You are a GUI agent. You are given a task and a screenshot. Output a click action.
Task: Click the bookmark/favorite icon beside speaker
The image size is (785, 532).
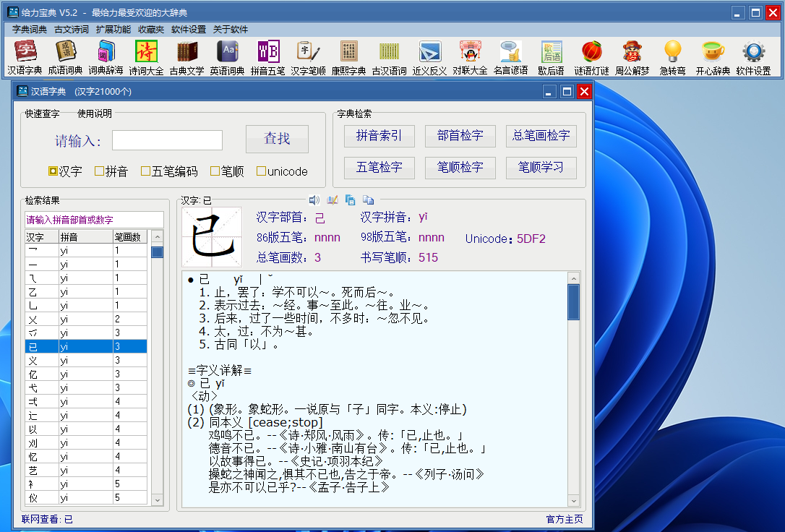pyautogui.click(x=333, y=200)
